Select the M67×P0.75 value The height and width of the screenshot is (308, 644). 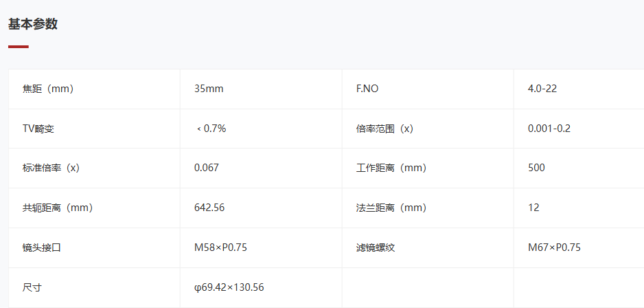tap(554, 247)
